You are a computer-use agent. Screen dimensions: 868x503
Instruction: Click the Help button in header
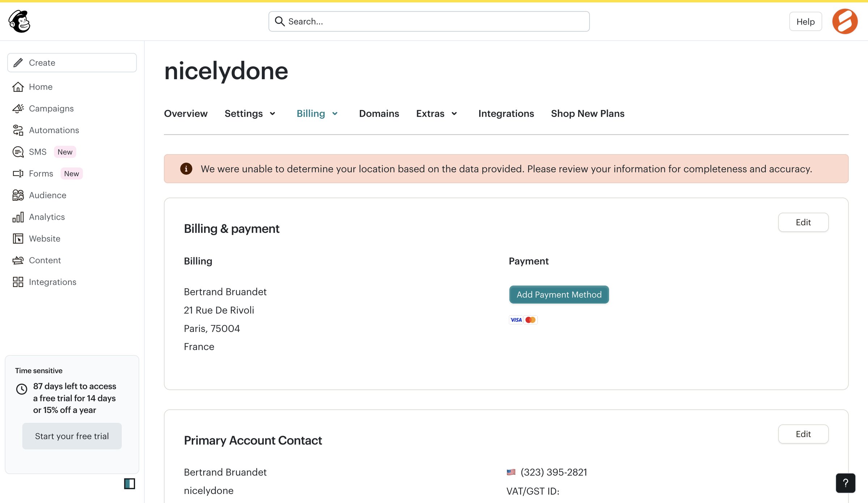point(805,22)
